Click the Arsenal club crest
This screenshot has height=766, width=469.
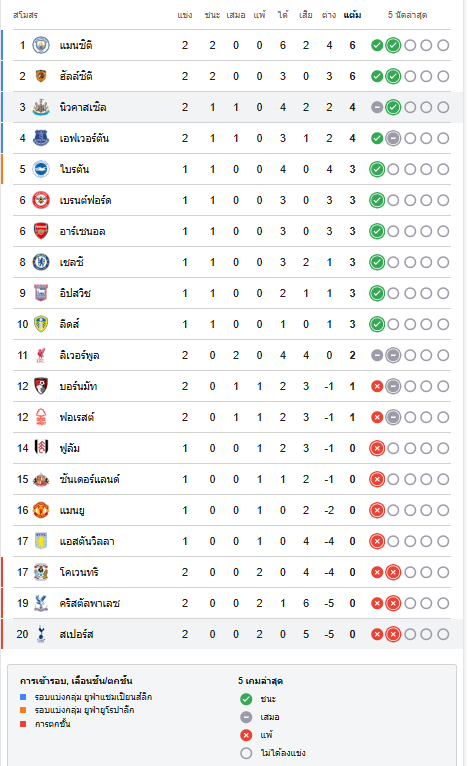point(41,231)
